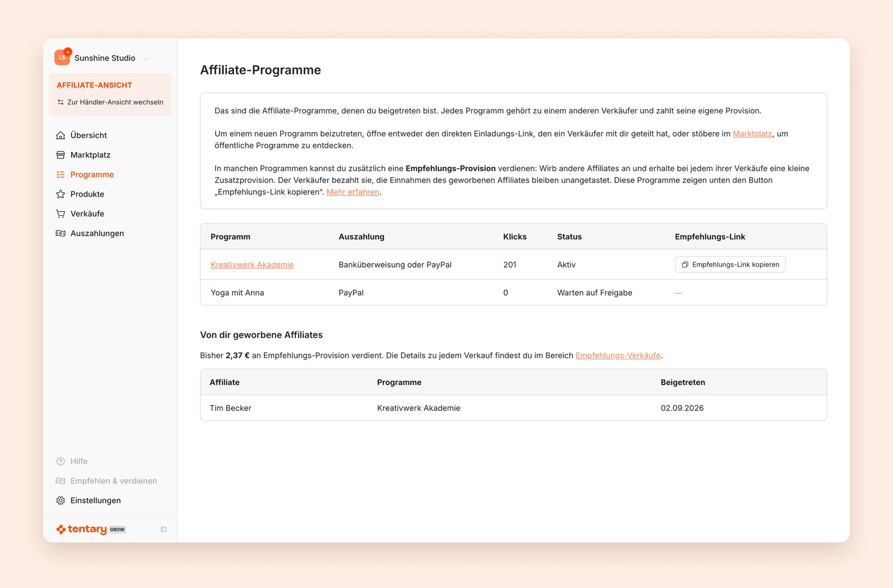Click the Produkte star icon
Screen dimensions: 893x588
click(x=61, y=194)
